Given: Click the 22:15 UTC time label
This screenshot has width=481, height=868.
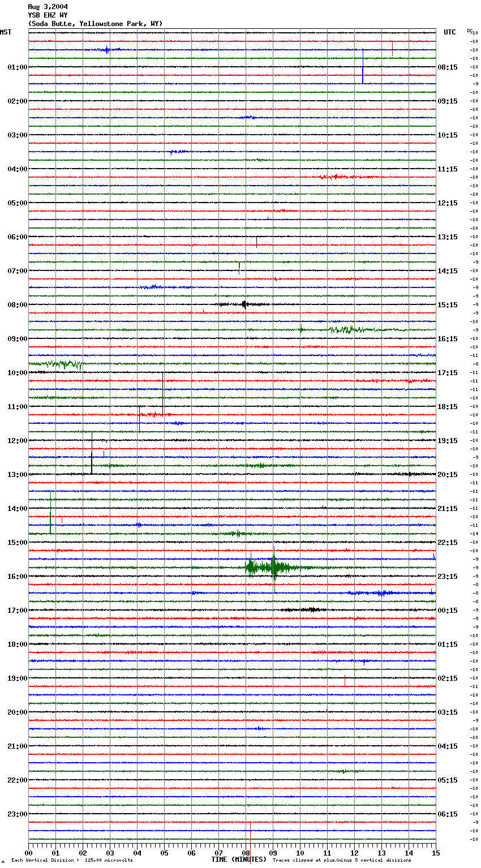Looking at the screenshot, I should coord(448,543).
